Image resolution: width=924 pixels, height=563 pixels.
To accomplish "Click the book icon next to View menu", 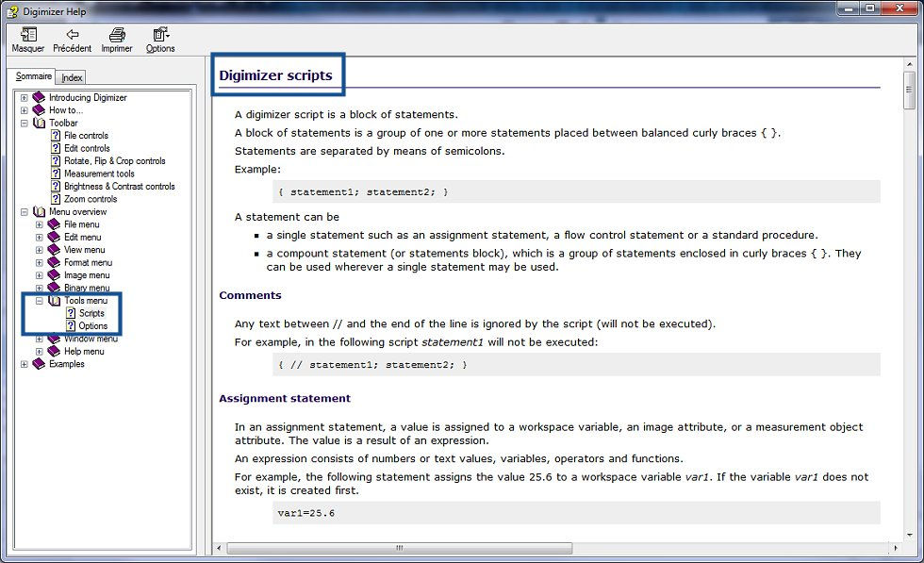I will (54, 249).
